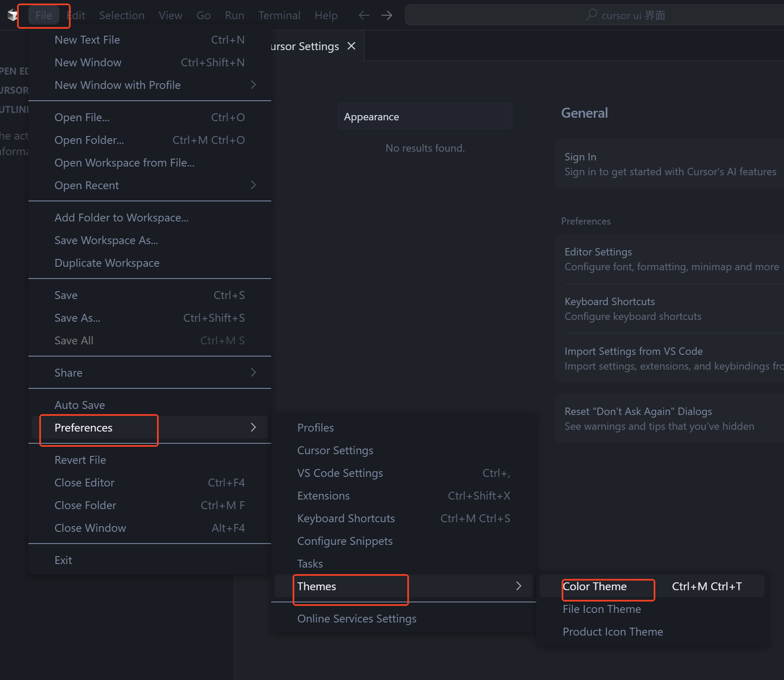784x680 pixels.
Task: Go back with the left arrow
Action: coord(364,15)
